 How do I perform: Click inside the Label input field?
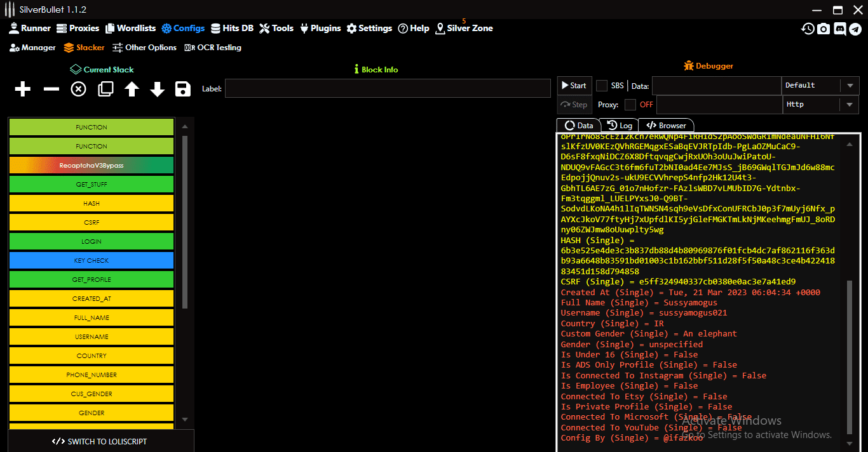click(x=388, y=88)
